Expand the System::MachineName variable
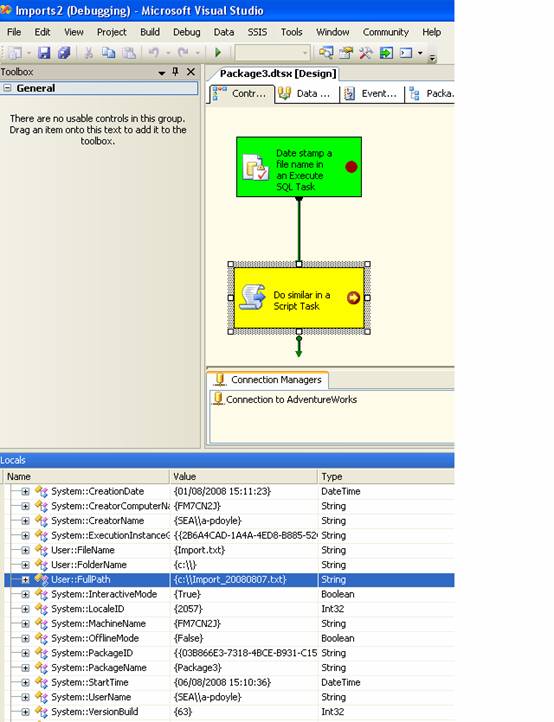This screenshot has height=722, width=554. point(25,624)
